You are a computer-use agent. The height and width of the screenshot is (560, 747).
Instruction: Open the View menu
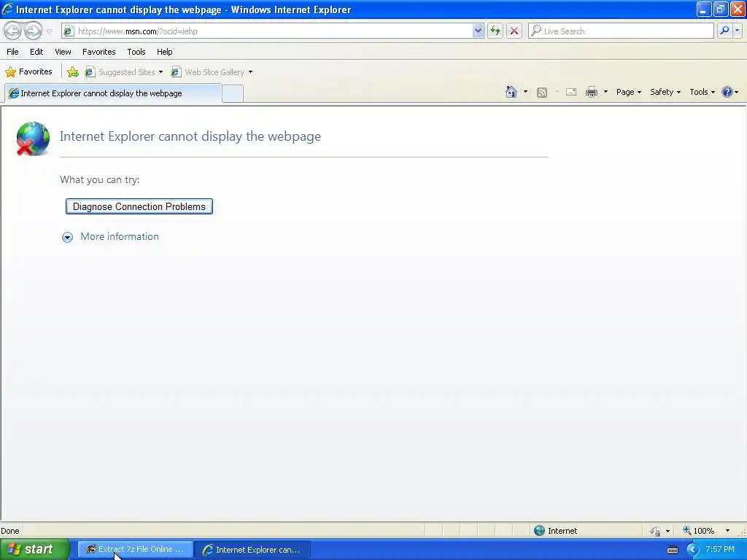click(63, 52)
